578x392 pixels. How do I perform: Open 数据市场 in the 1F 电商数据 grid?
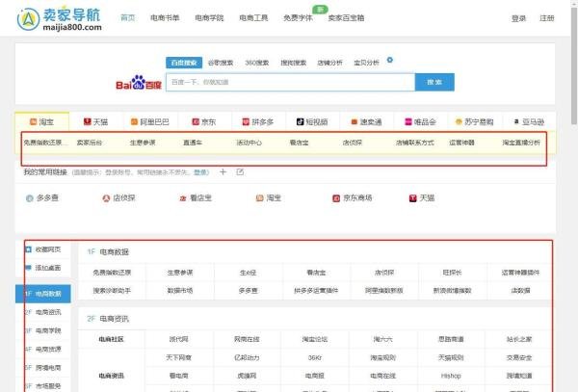(x=180, y=291)
